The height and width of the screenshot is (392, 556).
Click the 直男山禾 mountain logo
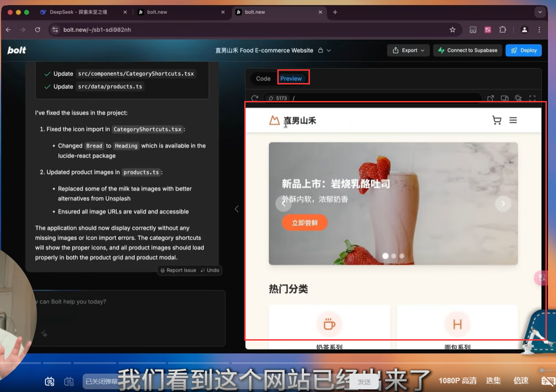coord(275,121)
